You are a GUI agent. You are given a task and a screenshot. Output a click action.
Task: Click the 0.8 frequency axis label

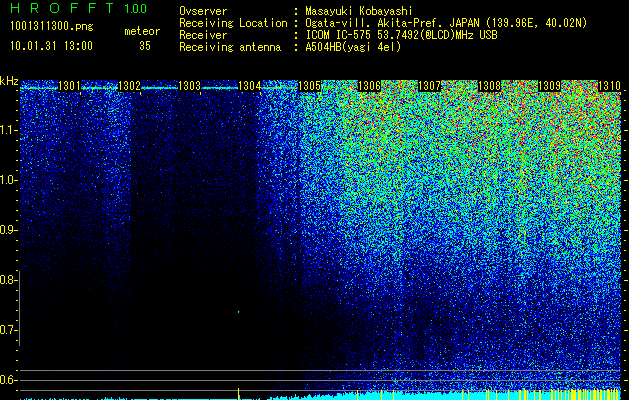pos(8,280)
